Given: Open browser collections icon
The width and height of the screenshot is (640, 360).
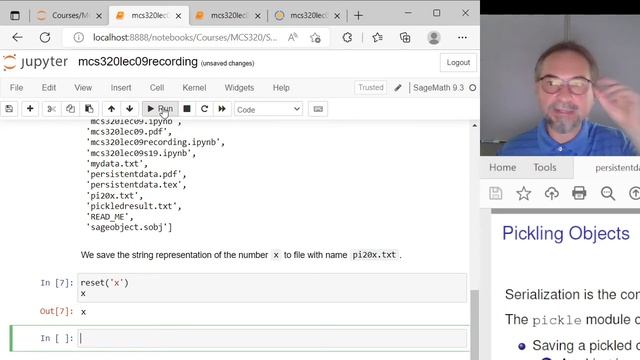Looking at the screenshot, I should [405, 38].
